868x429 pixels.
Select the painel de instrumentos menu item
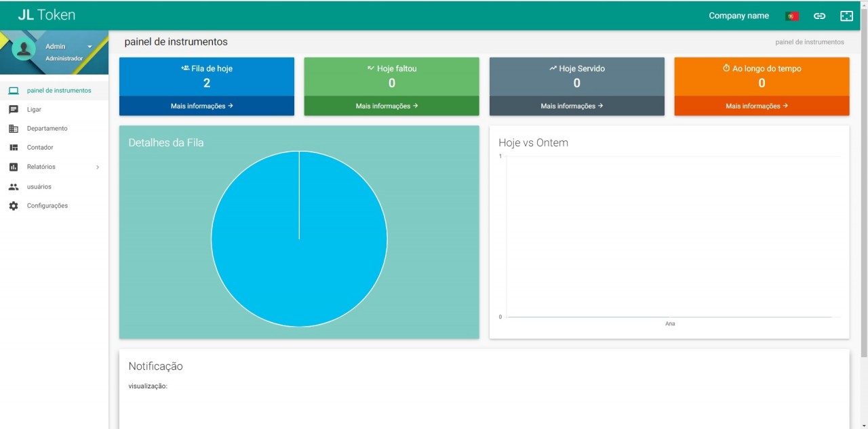[60, 89]
